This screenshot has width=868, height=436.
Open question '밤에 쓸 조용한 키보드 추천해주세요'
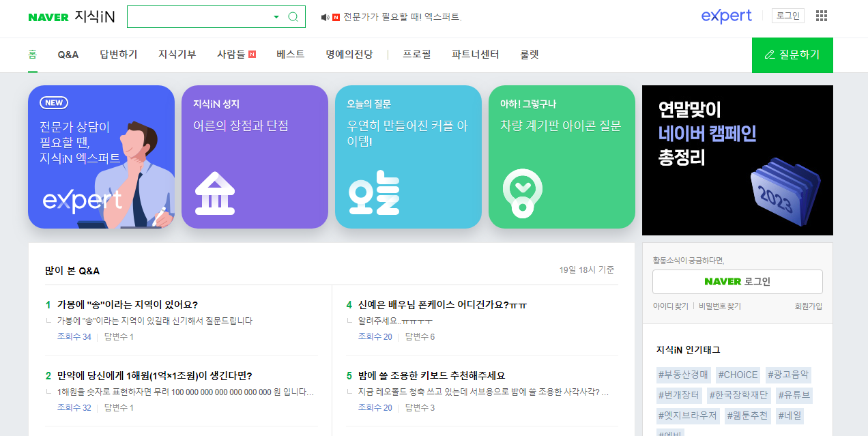[x=432, y=376]
